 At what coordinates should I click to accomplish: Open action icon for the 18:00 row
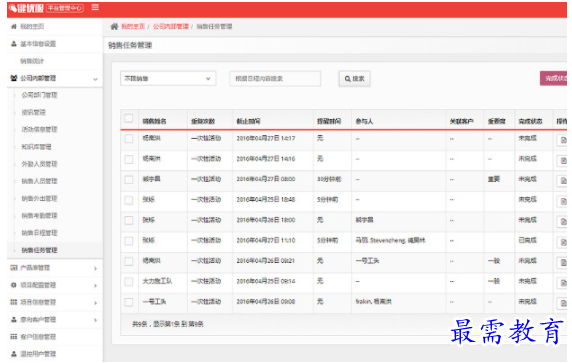click(x=563, y=221)
